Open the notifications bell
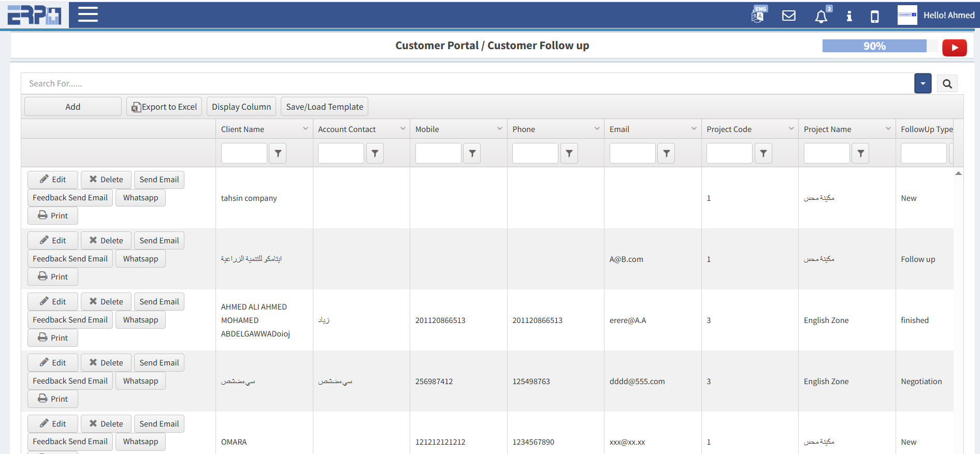Screen dimensions: 980x454 821,16
